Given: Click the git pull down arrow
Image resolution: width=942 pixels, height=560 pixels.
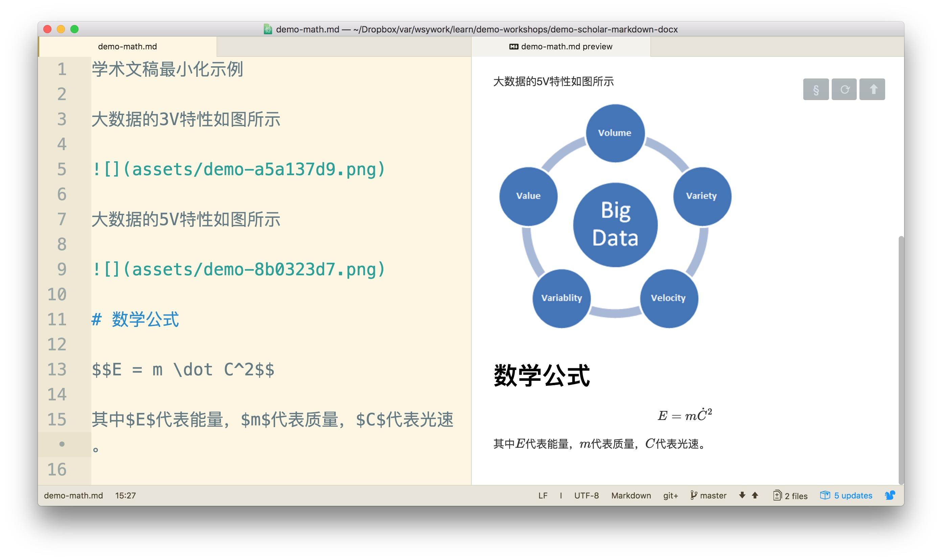Looking at the screenshot, I should coord(742,495).
